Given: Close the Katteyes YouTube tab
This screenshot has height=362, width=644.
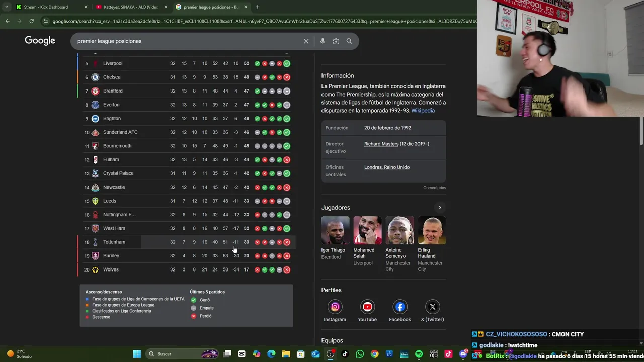Looking at the screenshot, I should [166, 7].
